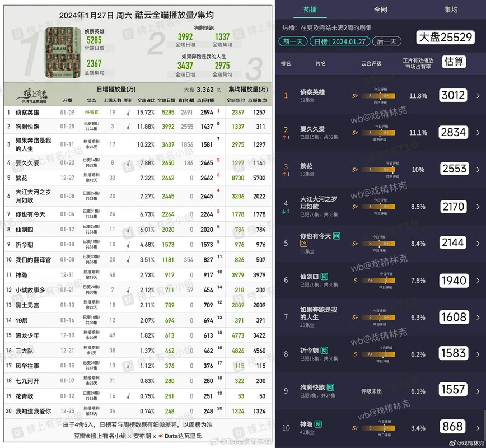Click the 全端占比 column header

point(146,100)
